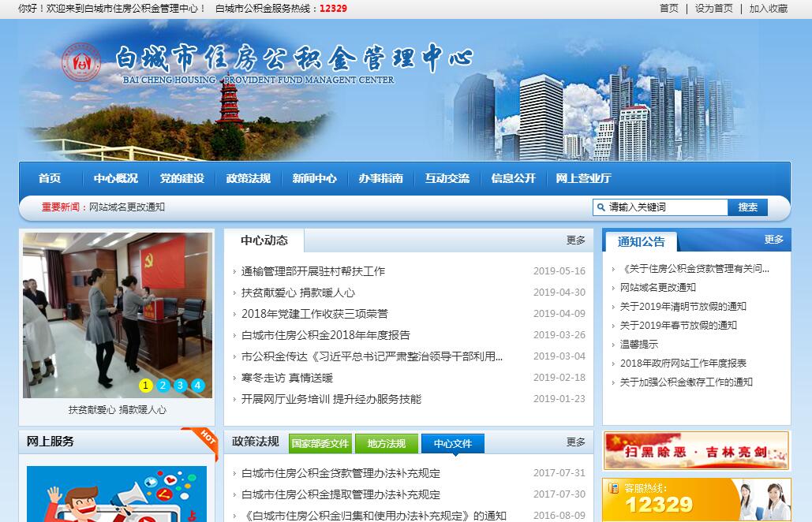
Task: Open the 信息公开 menu
Action: (x=513, y=178)
